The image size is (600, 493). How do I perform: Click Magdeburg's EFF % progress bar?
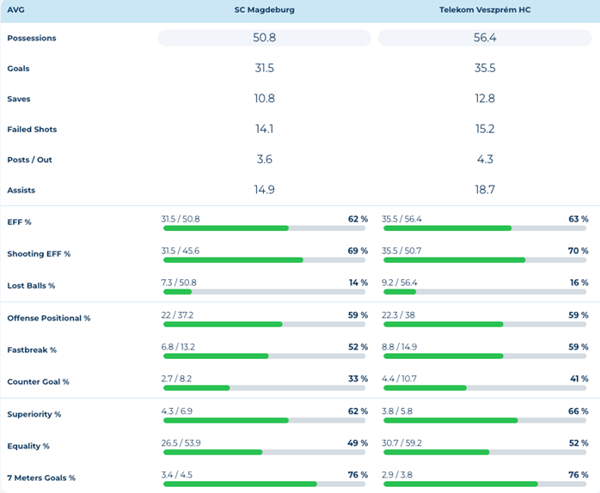tap(264, 228)
